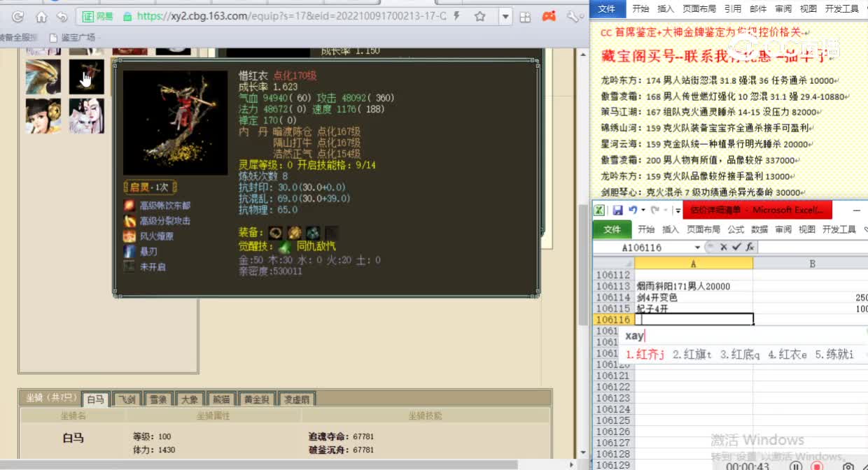Open Excel 数据 ribbon tab
Image resolution: width=868 pixels, height=470 pixels.
(x=759, y=229)
